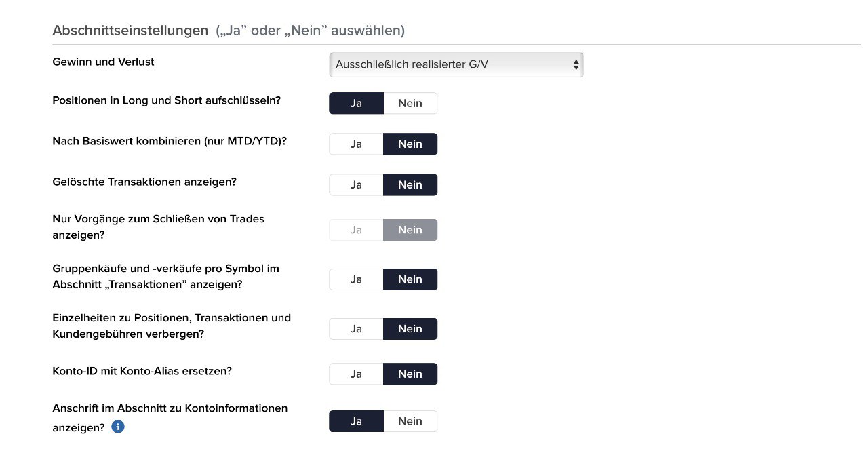
Task: Select Nein for Anschrift im Abschnitt anzeigen
Action: pyautogui.click(x=410, y=421)
